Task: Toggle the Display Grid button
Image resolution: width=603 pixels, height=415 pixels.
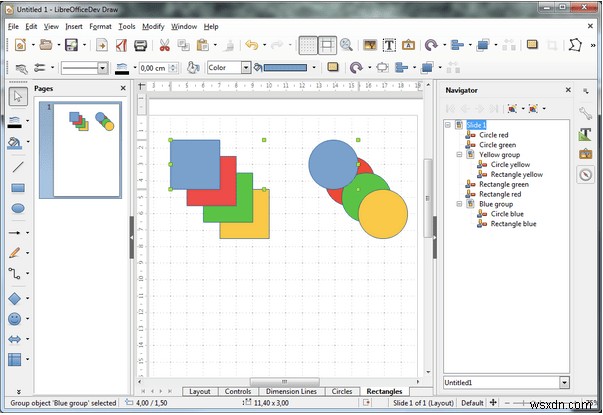Action: [308, 45]
